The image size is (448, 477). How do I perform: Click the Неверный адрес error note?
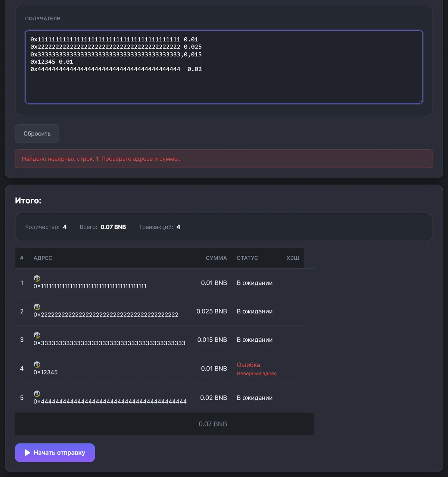point(256,374)
